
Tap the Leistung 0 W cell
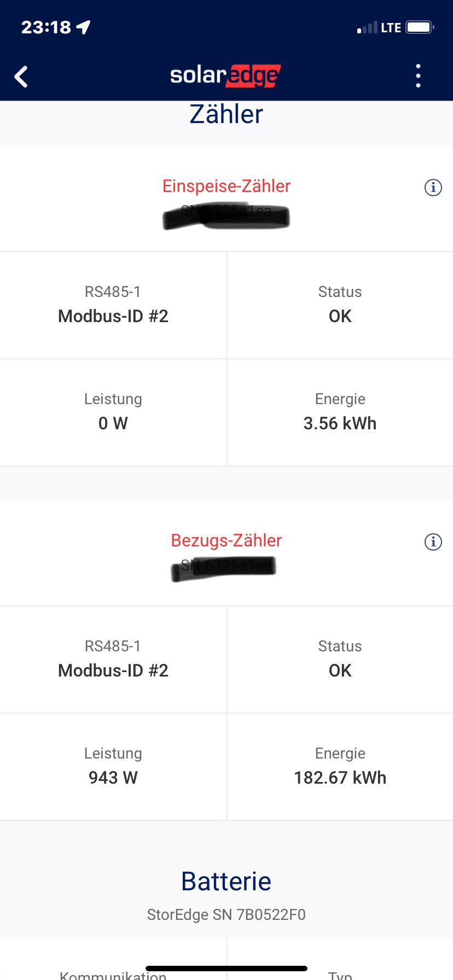pyautogui.click(x=113, y=412)
